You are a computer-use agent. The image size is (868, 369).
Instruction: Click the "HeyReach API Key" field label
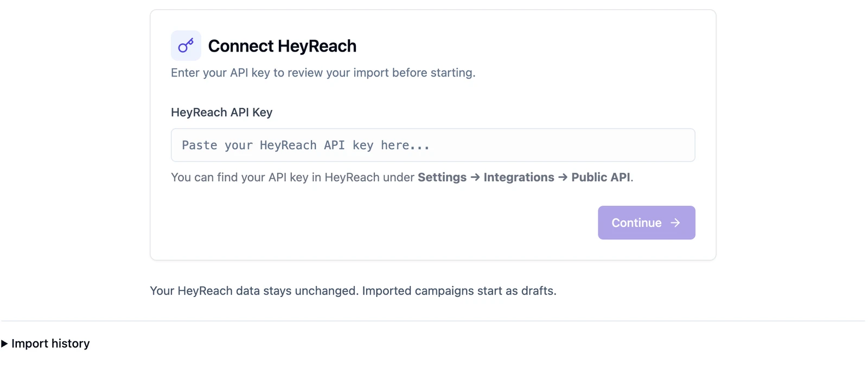(x=222, y=112)
